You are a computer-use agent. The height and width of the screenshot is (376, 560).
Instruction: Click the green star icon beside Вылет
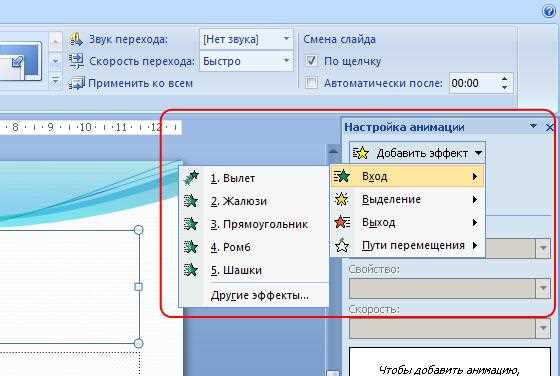pos(191,177)
